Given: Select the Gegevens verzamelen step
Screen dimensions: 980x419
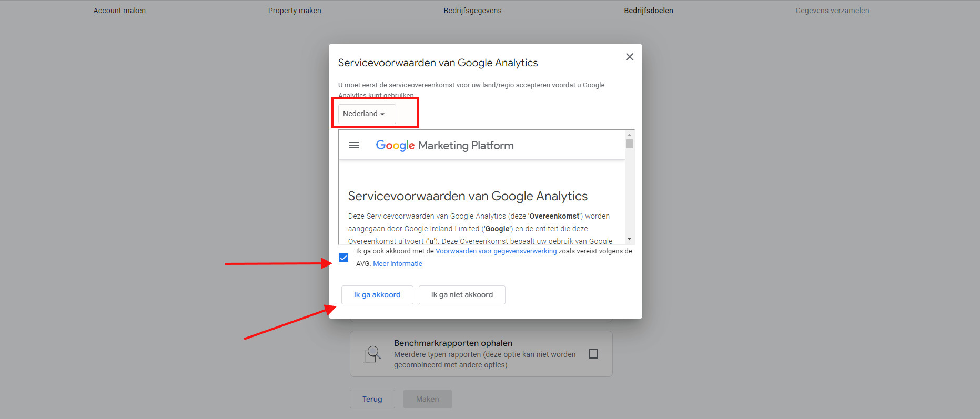Looking at the screenshot, I should pos(832,11).
